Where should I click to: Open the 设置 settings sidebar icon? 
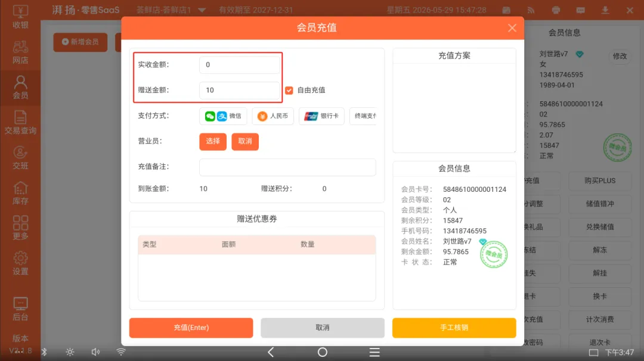pos(20,263)
